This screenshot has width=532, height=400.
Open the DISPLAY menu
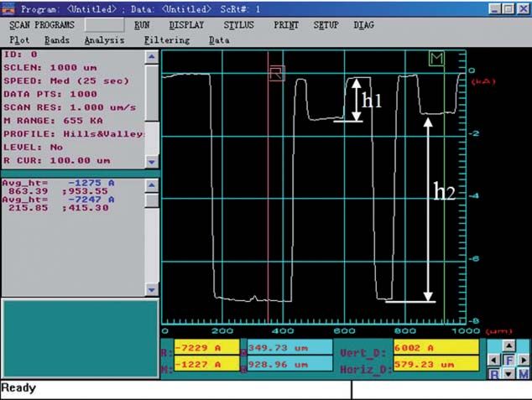pyautogui.click(x=186, y=25)
